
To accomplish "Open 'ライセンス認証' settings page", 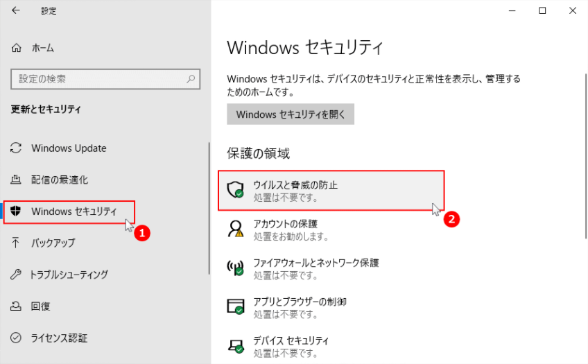I will point(59,338).
